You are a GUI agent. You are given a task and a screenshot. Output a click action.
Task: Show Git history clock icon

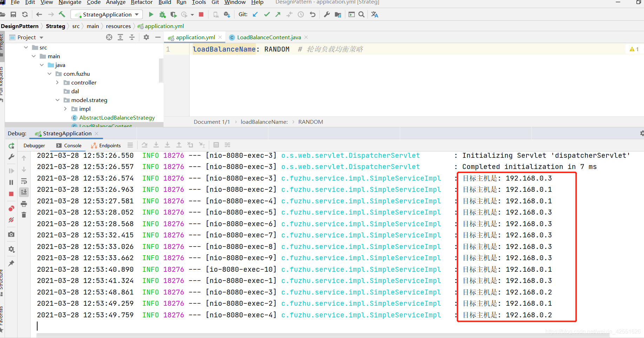(x=301, y=14)
